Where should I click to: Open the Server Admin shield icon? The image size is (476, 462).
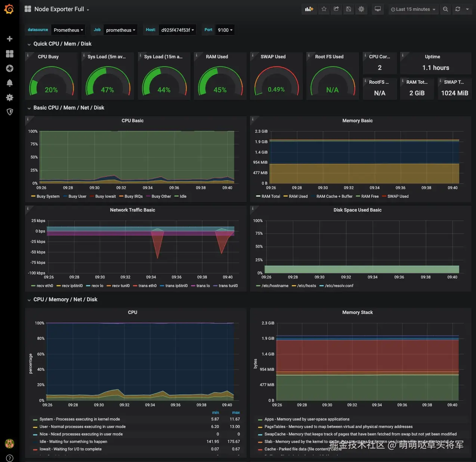(x=10, y=112)
